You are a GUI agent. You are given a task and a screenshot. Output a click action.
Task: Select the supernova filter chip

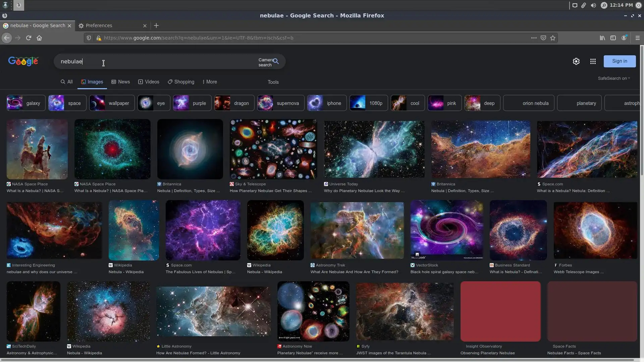click(x=281, y=103)
